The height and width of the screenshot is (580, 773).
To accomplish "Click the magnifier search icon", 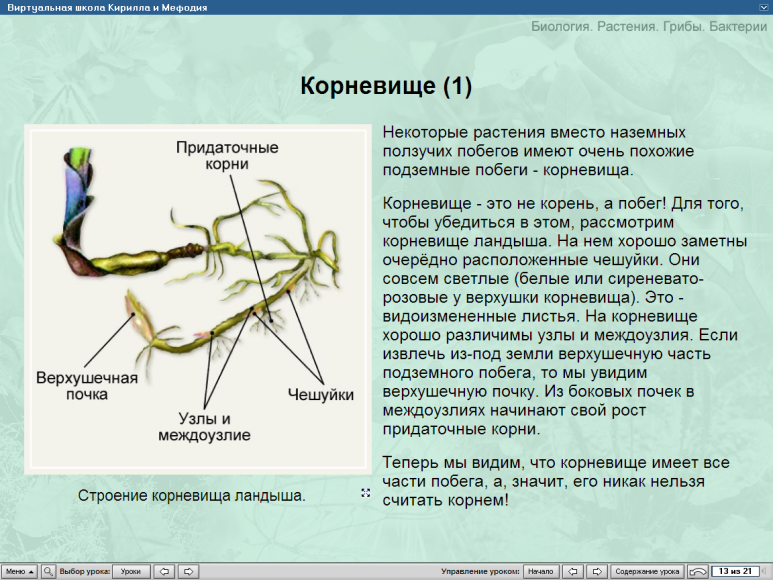I will 47,571.
